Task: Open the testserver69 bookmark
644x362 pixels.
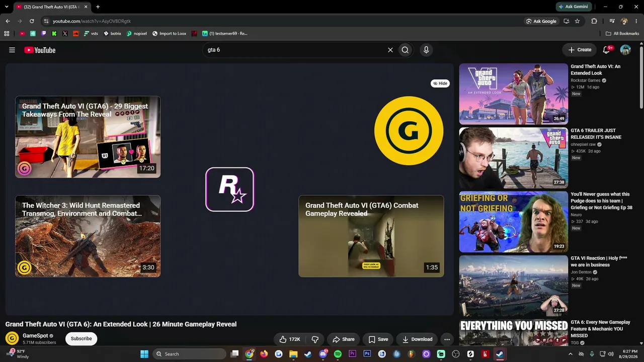Action: [x=225, y=34]
